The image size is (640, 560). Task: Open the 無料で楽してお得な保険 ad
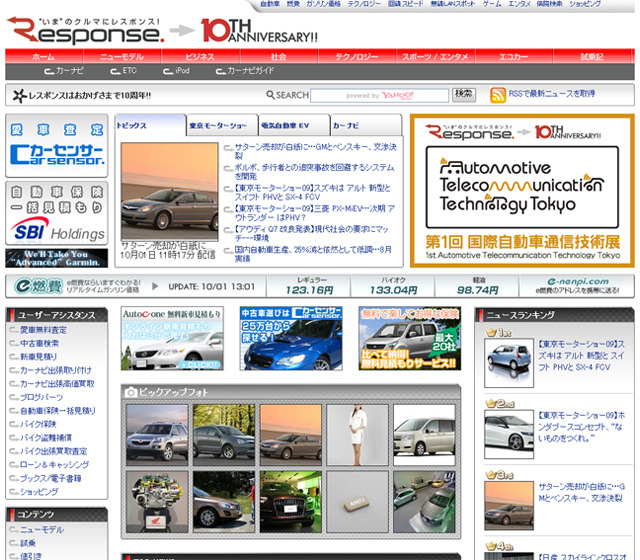(410, 339)
